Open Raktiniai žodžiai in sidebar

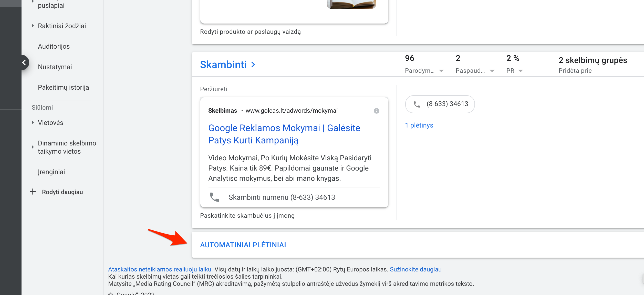click(62, 26)
